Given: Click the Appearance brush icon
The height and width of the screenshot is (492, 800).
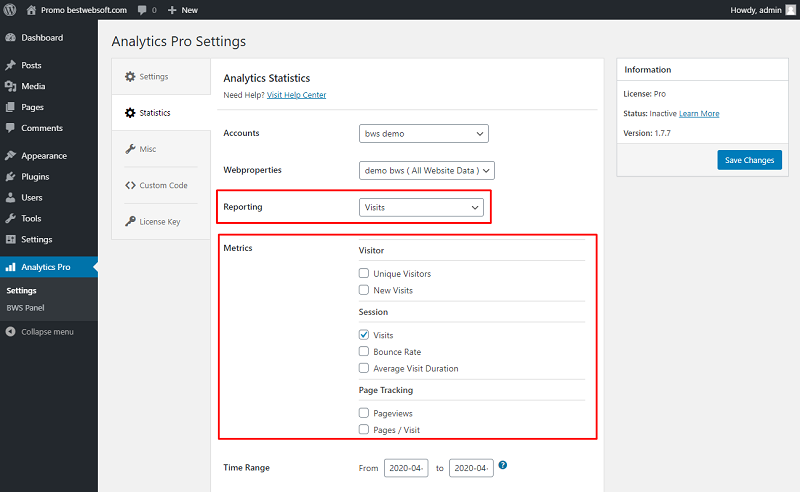Looking at the screenshot, I should point(10,156).
